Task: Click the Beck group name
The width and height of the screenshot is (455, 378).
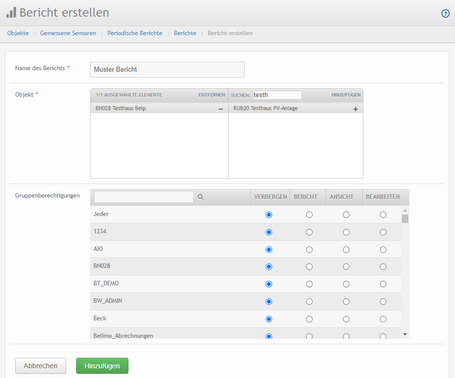Action: (100, 318)
